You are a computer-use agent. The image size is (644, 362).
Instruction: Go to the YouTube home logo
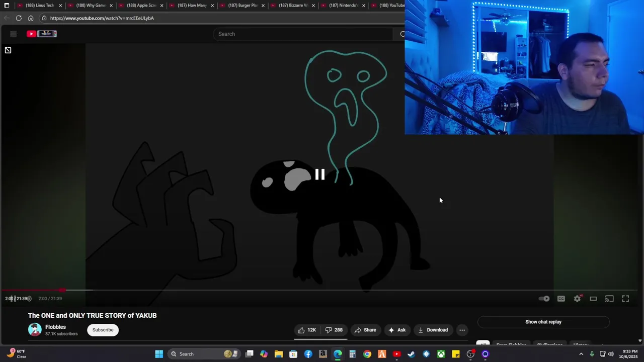click(x=41, y=34)
